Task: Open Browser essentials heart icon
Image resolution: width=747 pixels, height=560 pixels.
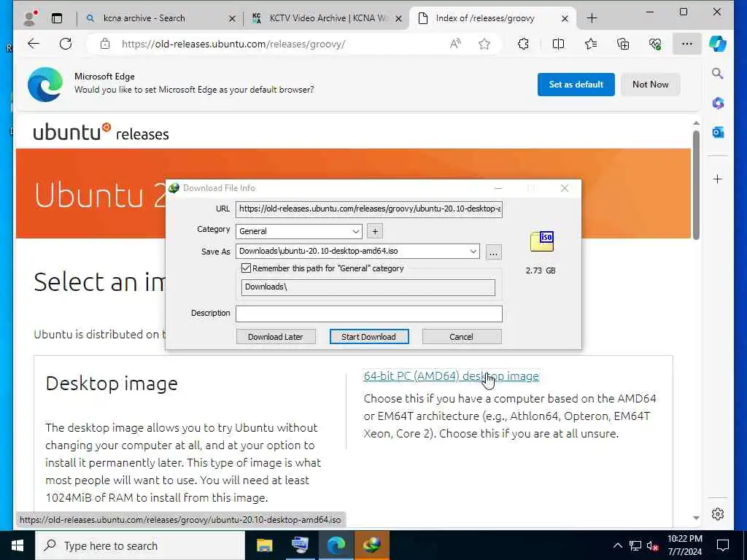Action: 655,44
